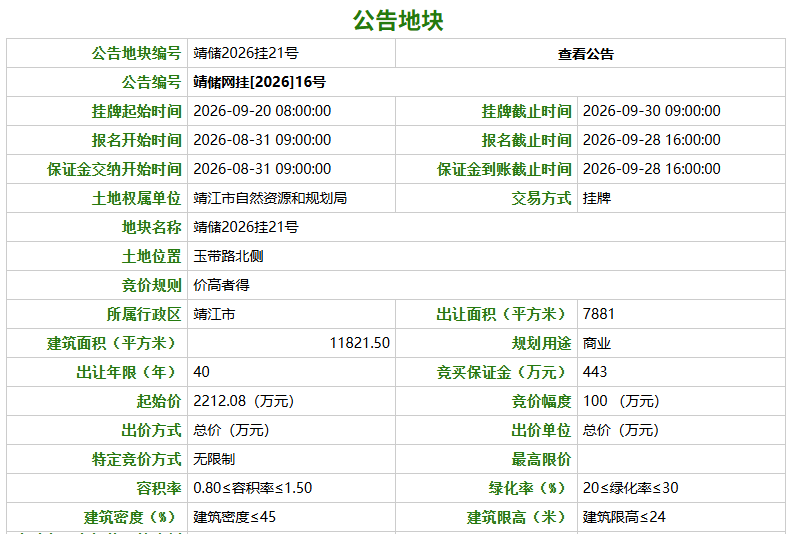The height and width of the screenshot is (534, 793).
Task: Click the 交易方式 value 挂牌
Action: coord(597,198)
